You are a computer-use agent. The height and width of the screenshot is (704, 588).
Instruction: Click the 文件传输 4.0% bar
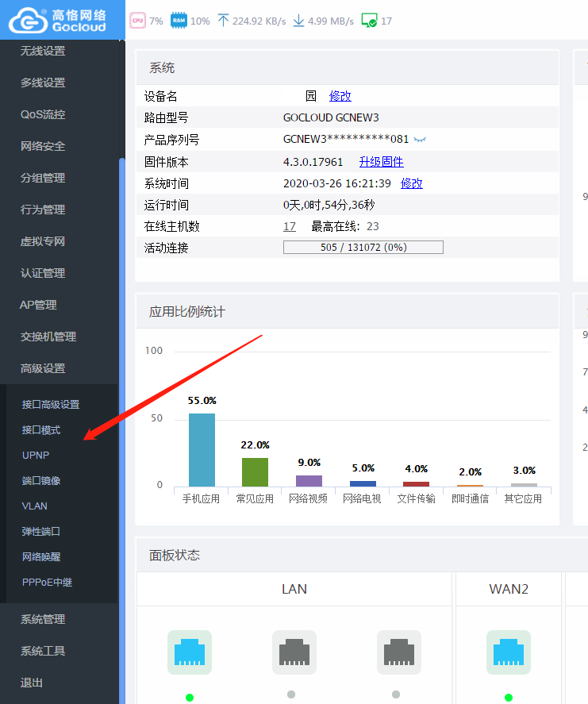(416, 484)
